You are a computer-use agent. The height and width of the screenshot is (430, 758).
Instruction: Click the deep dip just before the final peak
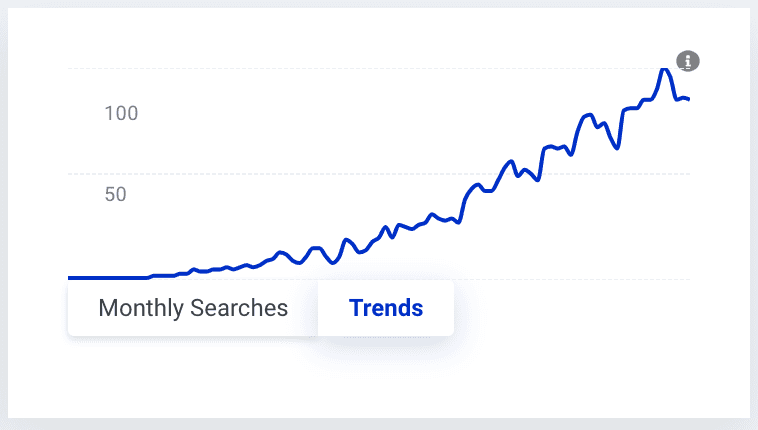tap(618, 147)
